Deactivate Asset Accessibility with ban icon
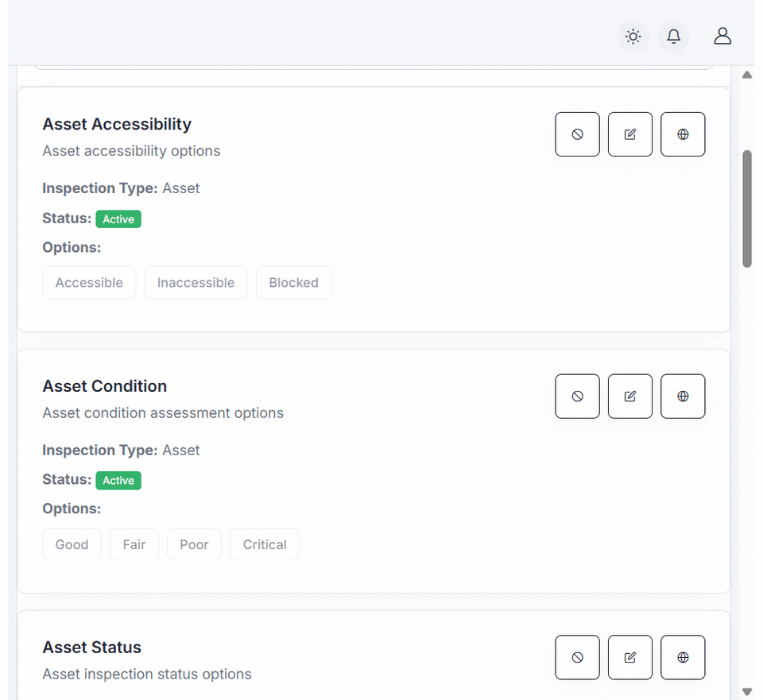This screenshot has height=700, width=763. pyautogui.click(x=577, y=134)
